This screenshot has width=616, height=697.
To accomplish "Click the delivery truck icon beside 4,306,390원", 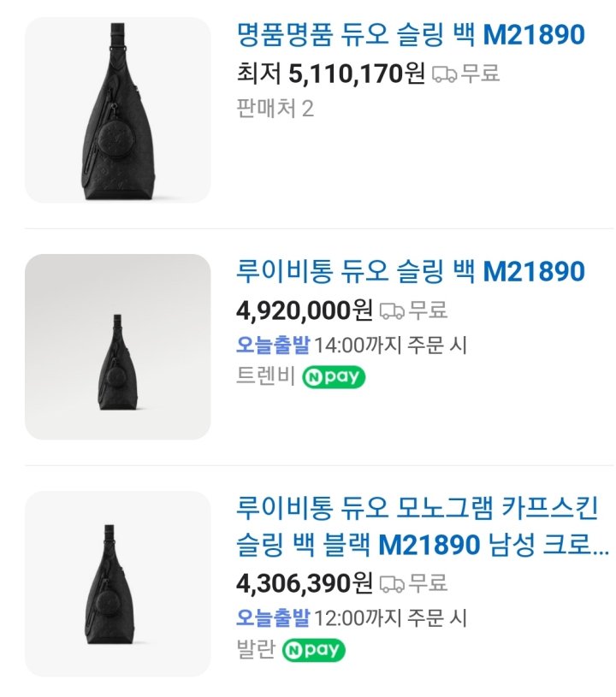I will pos(392,584).
